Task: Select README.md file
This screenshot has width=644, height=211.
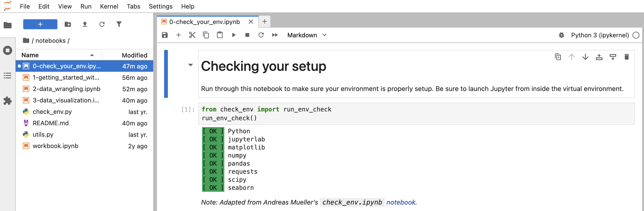Action: pos(84,123)
